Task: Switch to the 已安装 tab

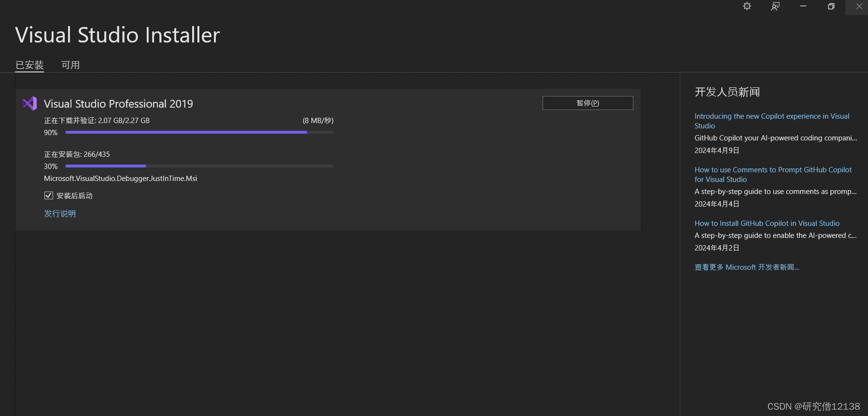Action: coord(29,65)
